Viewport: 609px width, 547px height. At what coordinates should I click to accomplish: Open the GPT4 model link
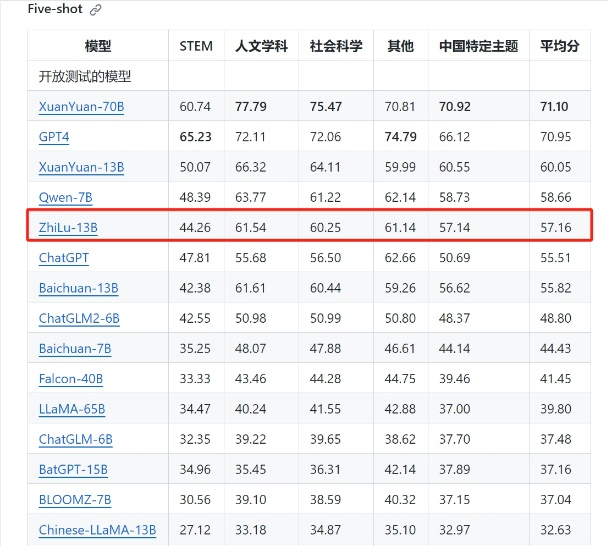[x=54, y=137]
